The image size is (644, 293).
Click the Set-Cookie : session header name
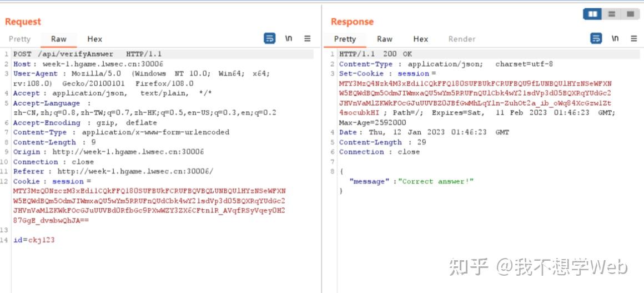pos(384,73)
